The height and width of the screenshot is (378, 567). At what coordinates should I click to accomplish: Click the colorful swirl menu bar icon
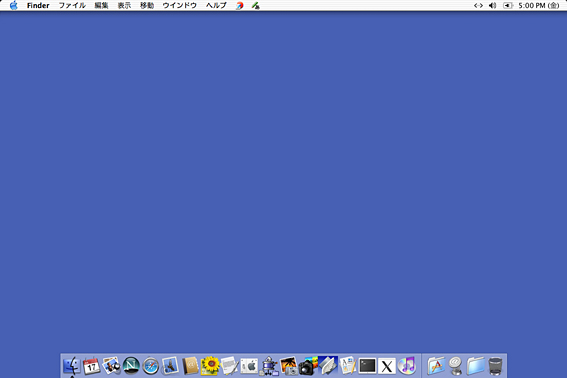pyautogui.click(x=239, y=5)
